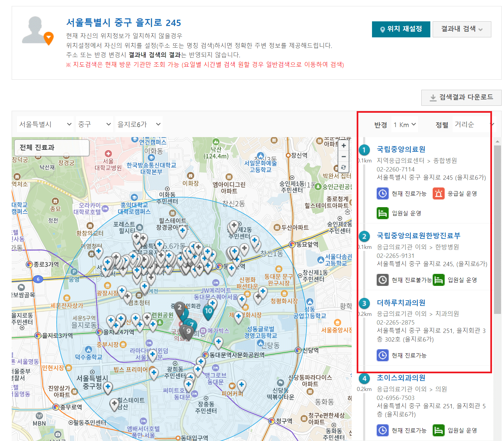This screenshot has width=504, height=441.
Task: Click 서울대학교병원 marker on map
Action: [x=108, y=154]
